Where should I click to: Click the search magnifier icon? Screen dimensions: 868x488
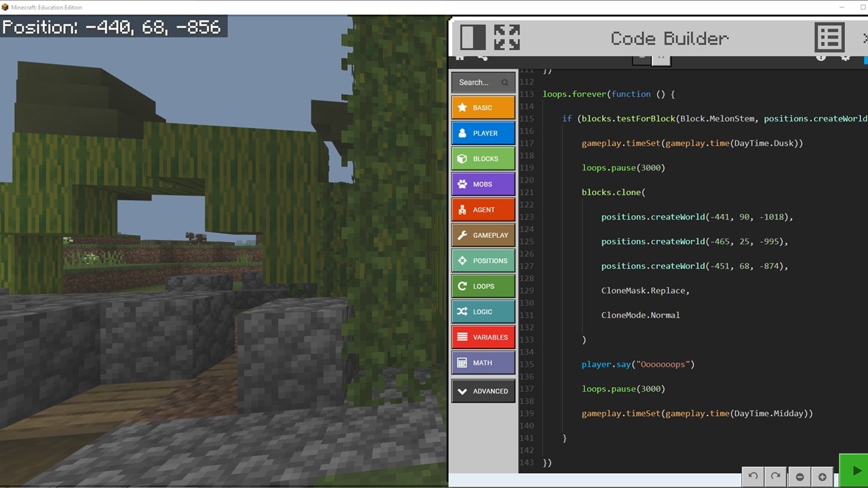505,83
